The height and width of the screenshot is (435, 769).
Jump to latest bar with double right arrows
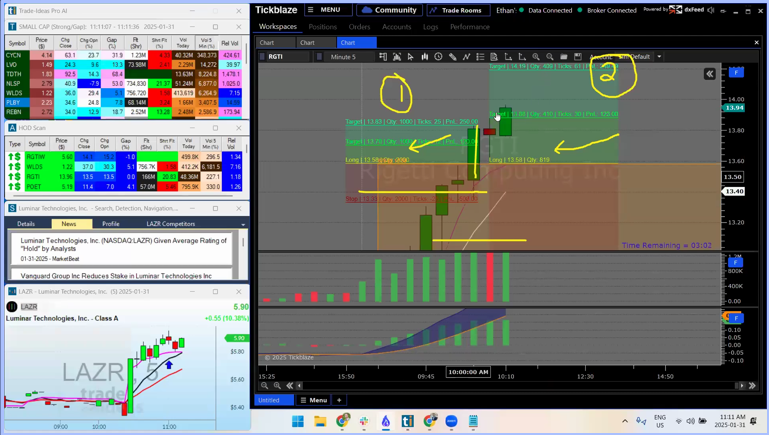pyautogui.click(x=752, y=385)
